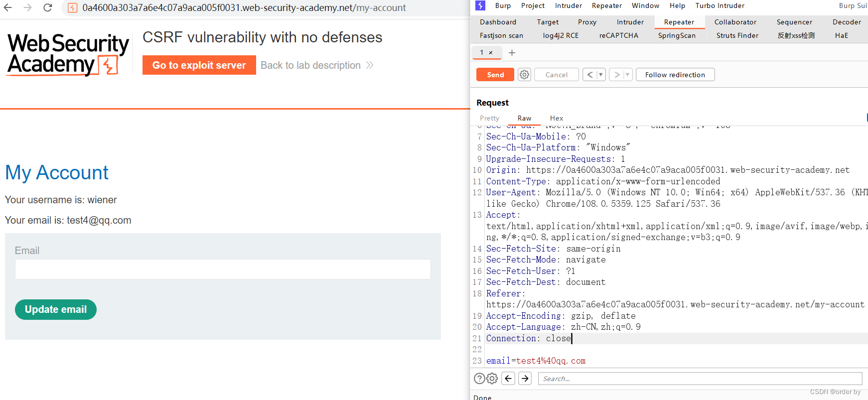Screen dimensions: 868x400
Task: Click the Email input field
Action: pyautogui.click(x=223, y=269)
